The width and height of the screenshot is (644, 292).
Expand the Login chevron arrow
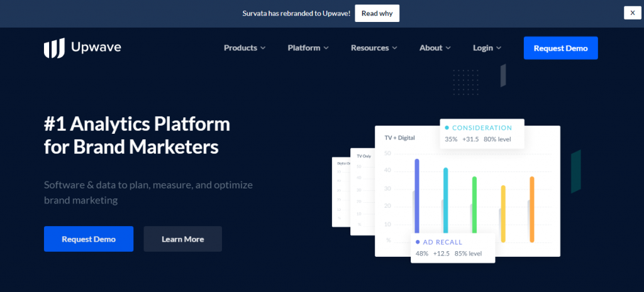coord(499,48)
